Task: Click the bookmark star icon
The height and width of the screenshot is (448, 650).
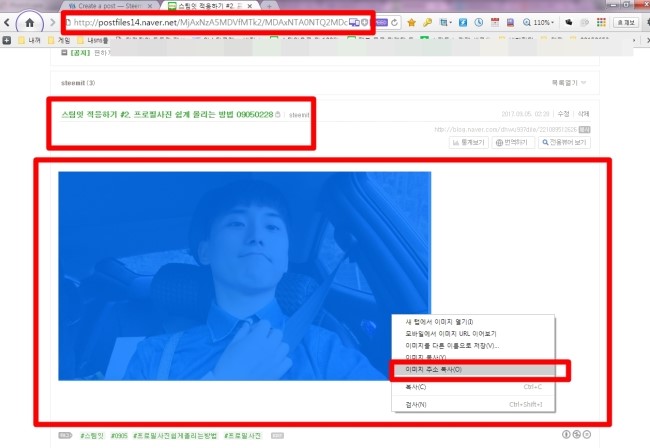Action: coord(411,22)
